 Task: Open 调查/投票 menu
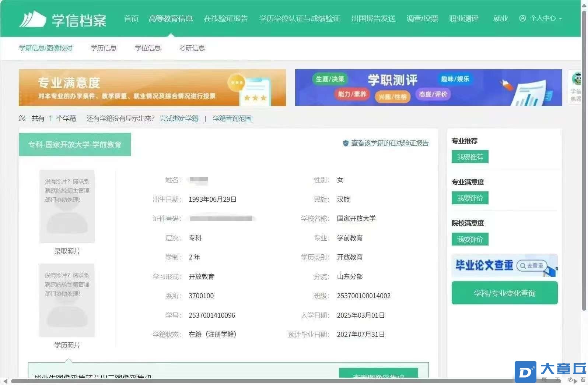(x=422, y=18)
